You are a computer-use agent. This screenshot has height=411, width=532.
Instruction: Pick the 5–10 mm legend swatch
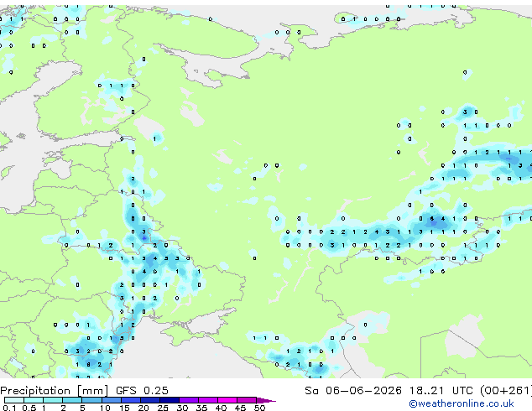[x=91, y=400]
